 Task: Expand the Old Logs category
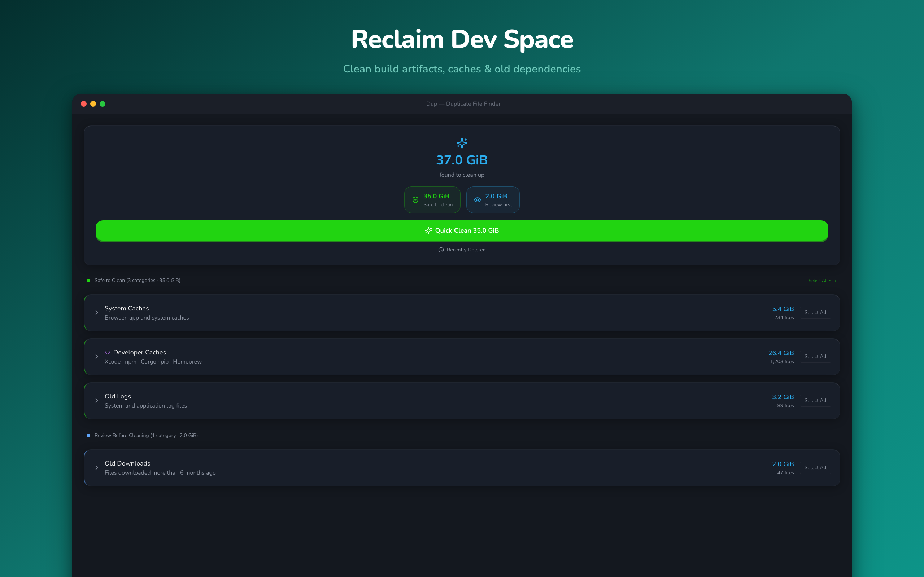[97, 401]
